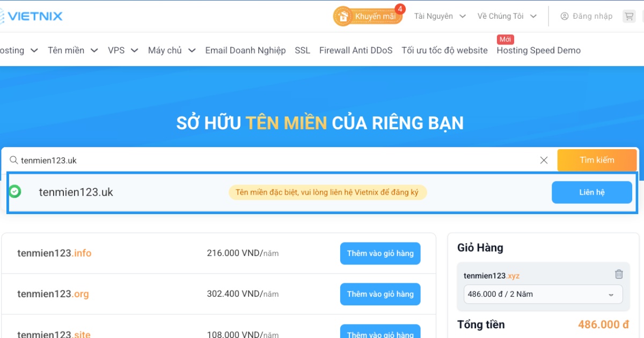Click the Đăng nhập account icon
This screenshot has height=338, width=644.
(x=563, y=16)
